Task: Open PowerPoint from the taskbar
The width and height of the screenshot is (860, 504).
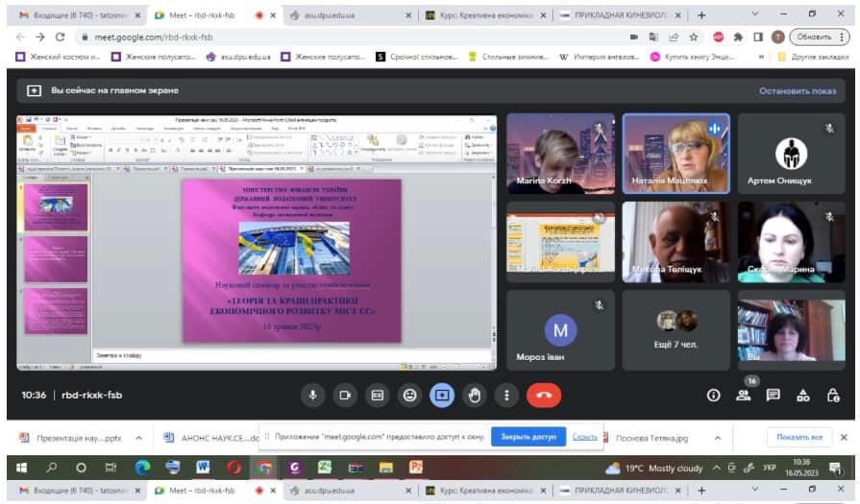Action: (x=416, y=468)
